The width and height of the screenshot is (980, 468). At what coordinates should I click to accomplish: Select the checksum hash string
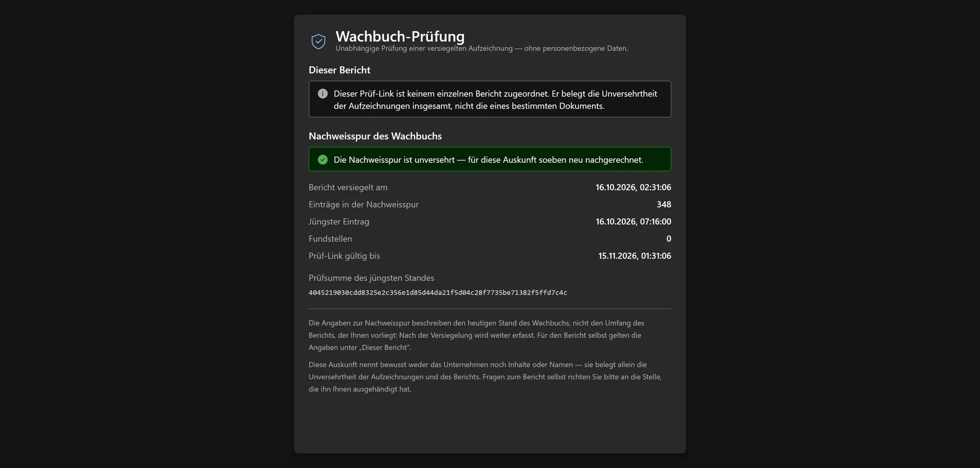(438, 293)
